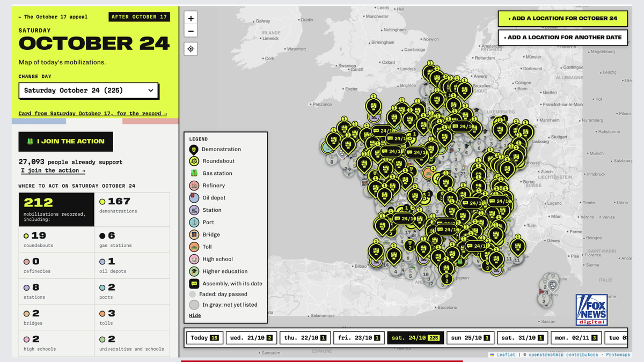Click the Demonstration legend icon
This screenshot has height=362, width=644.
[194, 149]
